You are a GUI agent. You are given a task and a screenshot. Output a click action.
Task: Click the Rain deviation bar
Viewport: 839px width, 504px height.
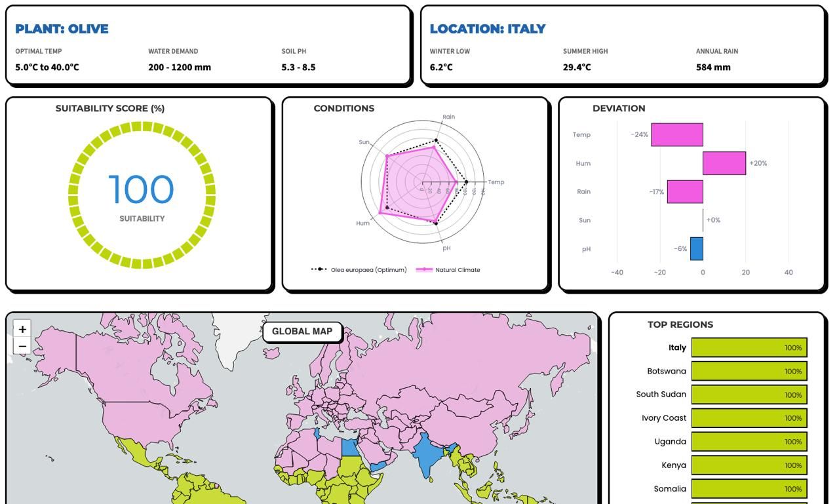pos(684,192)
